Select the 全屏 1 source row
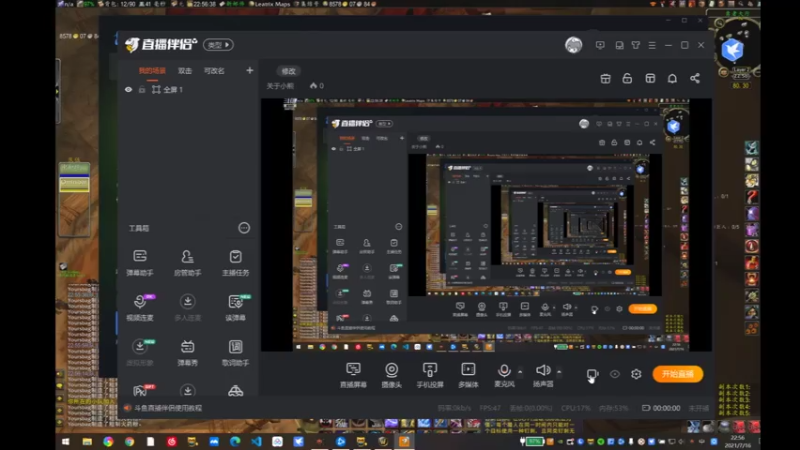The image size is (800, 450). coord(187,89)
